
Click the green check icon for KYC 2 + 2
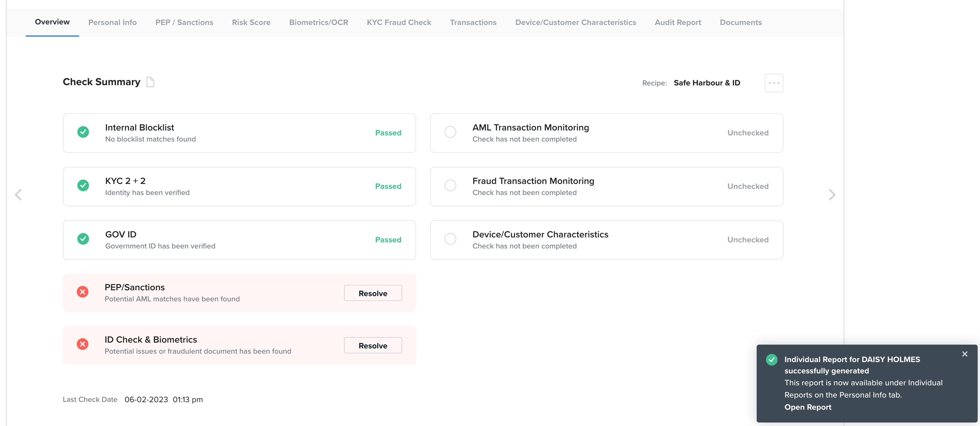(83, 185)
